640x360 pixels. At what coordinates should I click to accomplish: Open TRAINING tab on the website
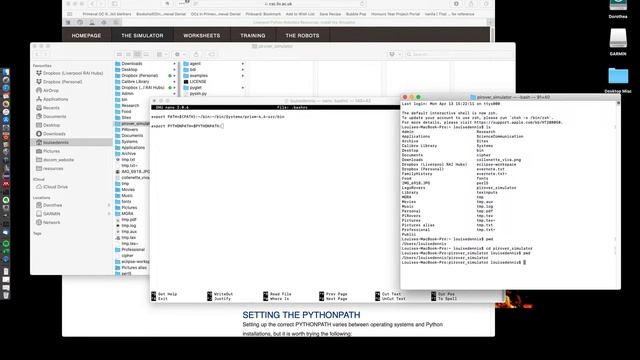tap(253, 36)
